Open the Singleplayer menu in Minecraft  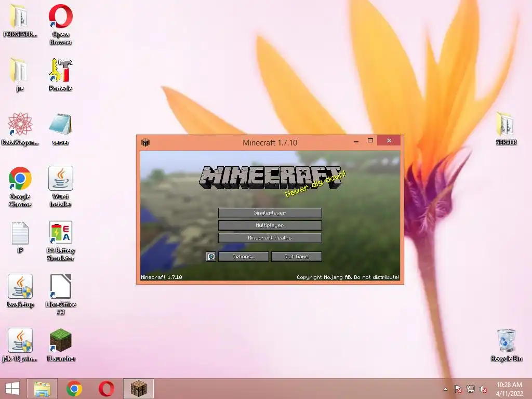point(270,212)
